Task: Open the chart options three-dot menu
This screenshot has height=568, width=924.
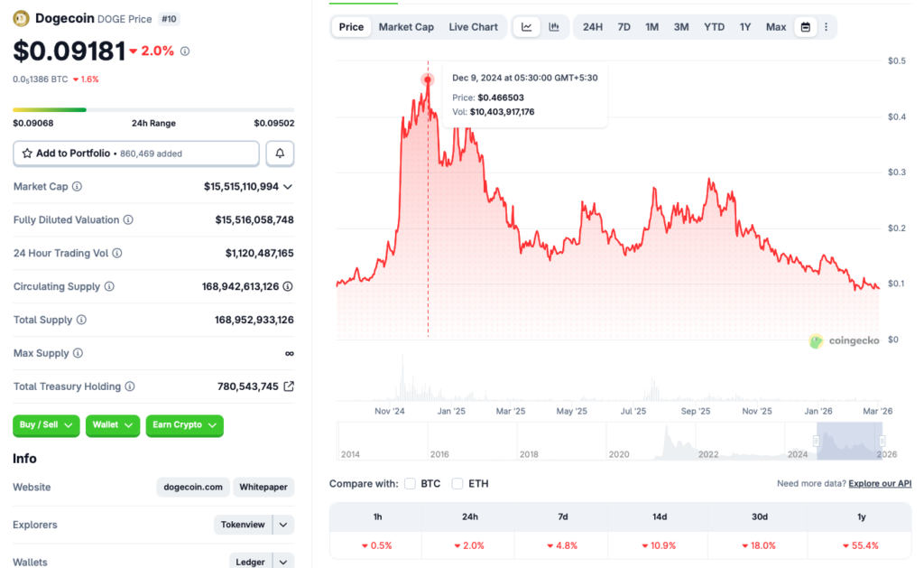Action: coord(827,26)
